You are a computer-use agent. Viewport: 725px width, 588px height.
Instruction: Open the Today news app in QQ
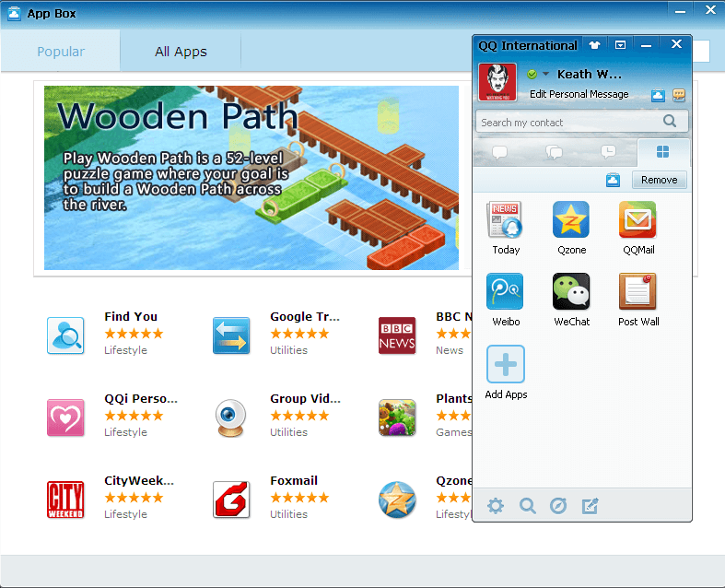click(x=505, y=219)
